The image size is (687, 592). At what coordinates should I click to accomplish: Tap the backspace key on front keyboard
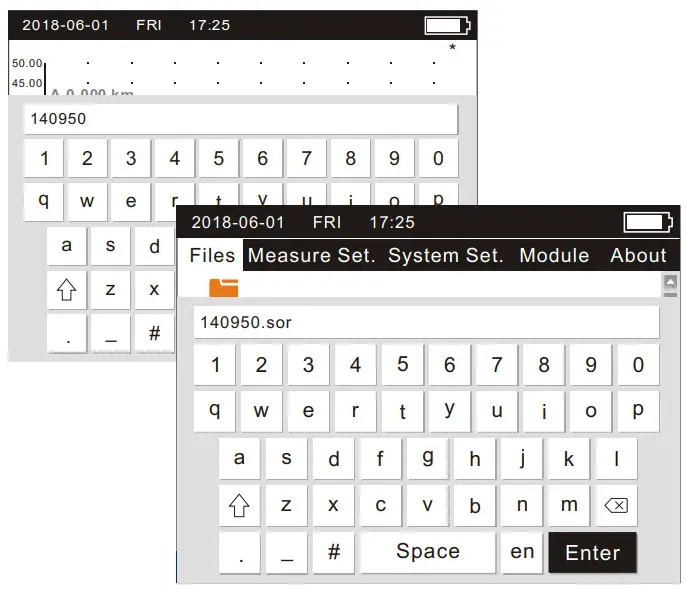click(x=616, y=505)
